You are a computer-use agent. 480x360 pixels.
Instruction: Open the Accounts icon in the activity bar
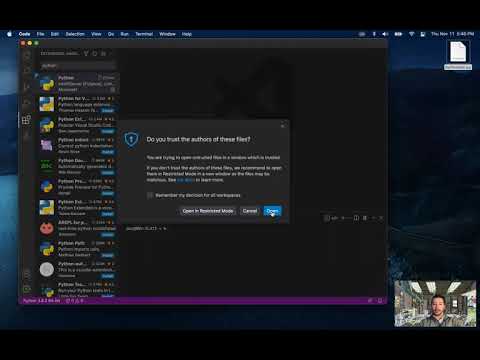point(27,274)
